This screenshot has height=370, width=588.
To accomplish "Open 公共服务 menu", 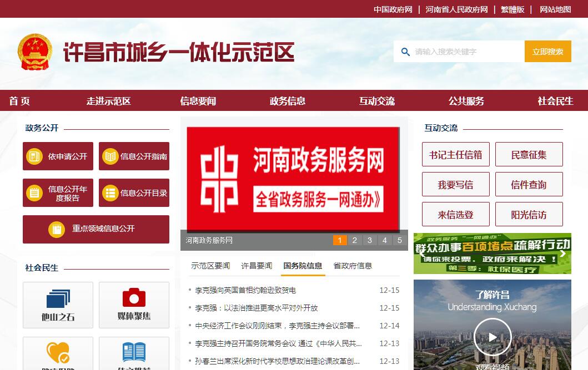I will point(466,101).
